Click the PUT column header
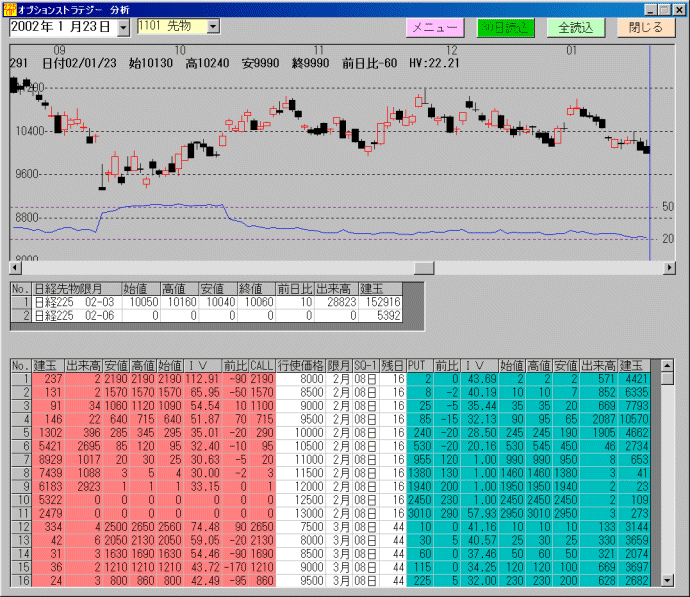 [x=420, y=366]
